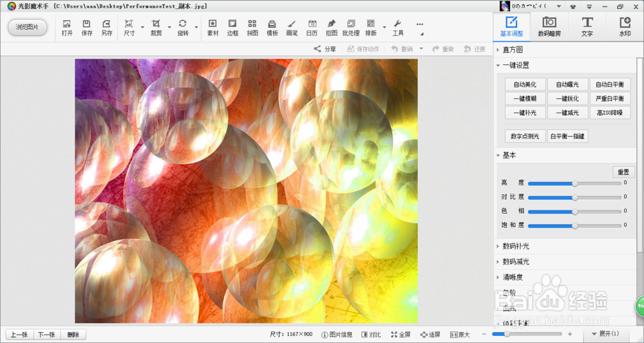Click the zoom level slider handle
This screenshot has height=343, width=644.
(x=507, y=335)
